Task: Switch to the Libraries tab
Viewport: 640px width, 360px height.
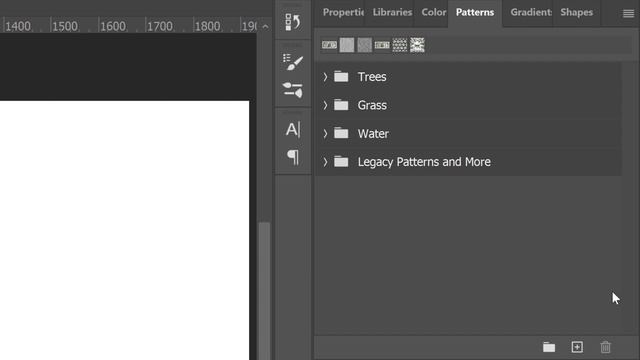Action: (392, 12)
